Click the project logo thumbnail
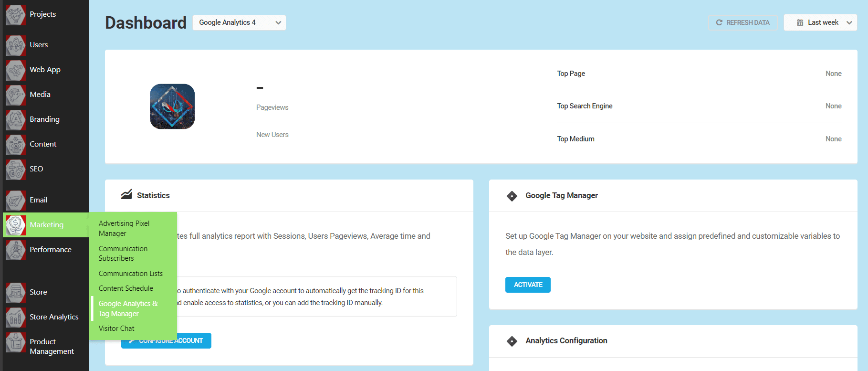The height and width of the screenshot is (371, 868). pyautogui.click(x=172, y=106)
